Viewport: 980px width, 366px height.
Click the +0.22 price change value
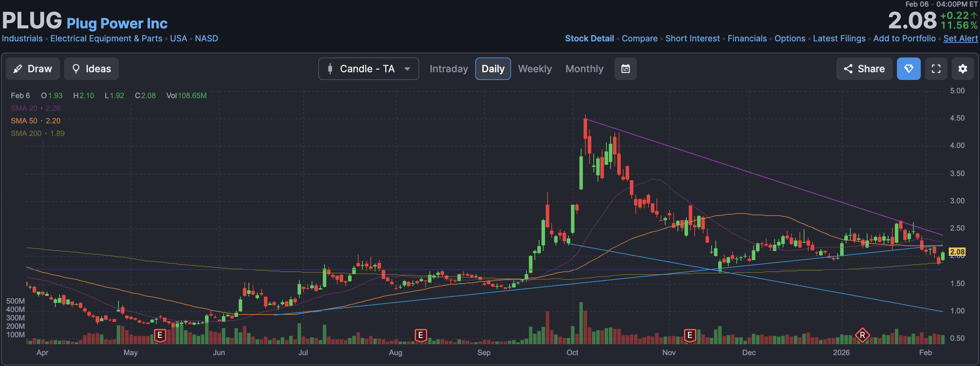tap(954, 15)
